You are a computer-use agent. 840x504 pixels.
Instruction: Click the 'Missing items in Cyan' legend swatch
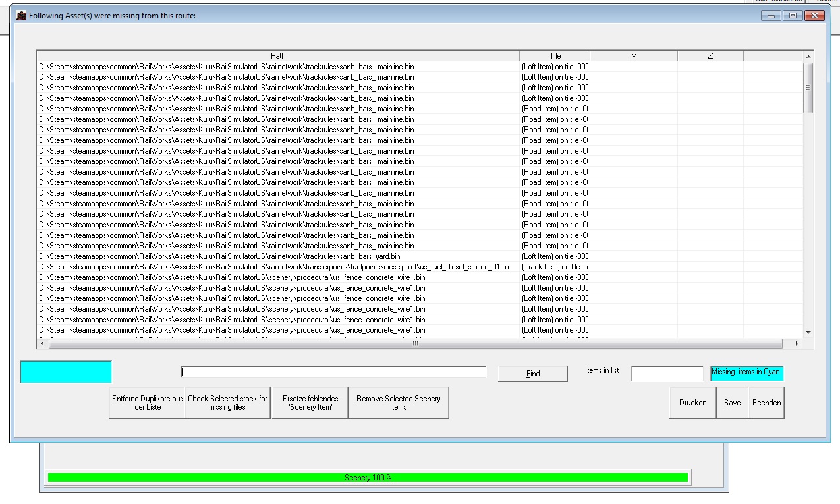pyautogui.click(x=747, y=372)
